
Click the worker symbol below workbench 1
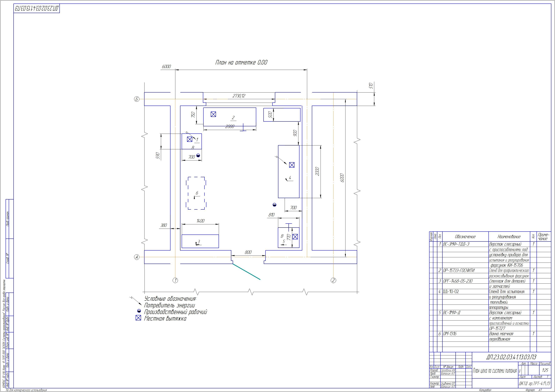point(198,156)
